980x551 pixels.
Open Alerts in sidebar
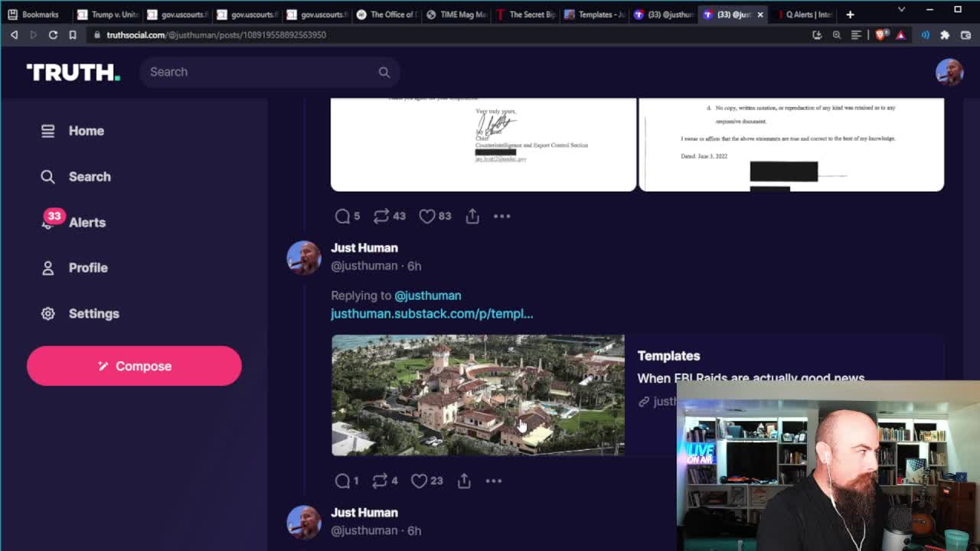(x=87, y=223)
